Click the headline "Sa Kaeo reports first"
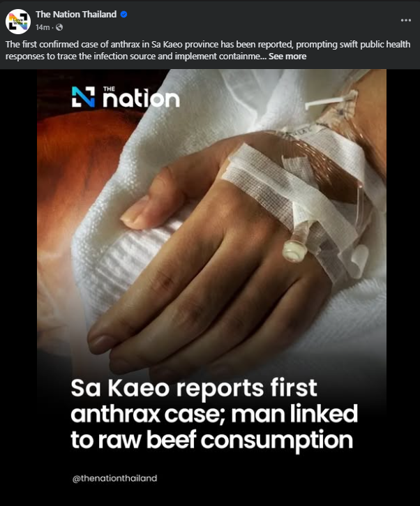 [x=194, y=388]
